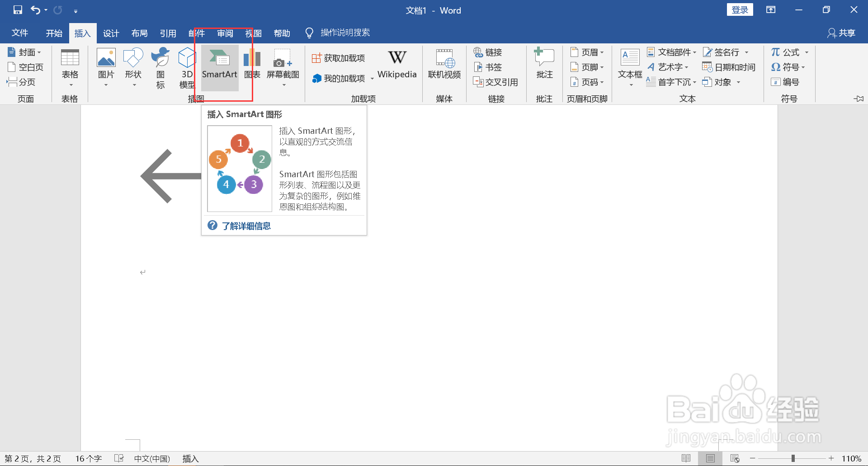The image size is (868, 466).
Task: Open WordArt (艺术字) dropdown
Action: [668, 67]
